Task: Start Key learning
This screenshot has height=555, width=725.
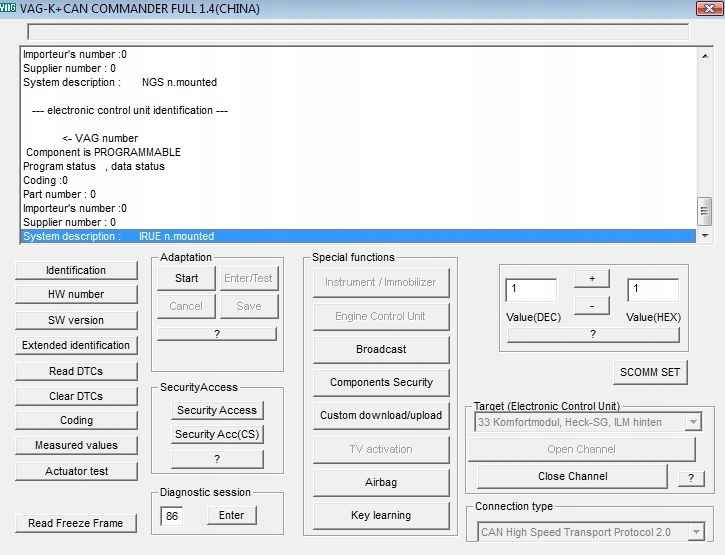Action: click(x=381, y=515)
